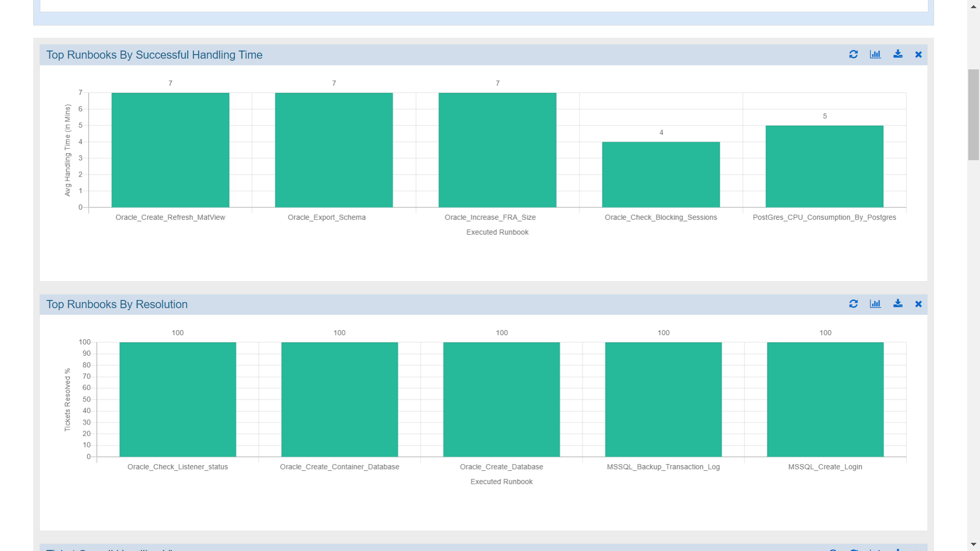Viewport: 980px width, 551px height.
Task: Click the Oracle_Export_Schema bar
Action: pos(334,150)
